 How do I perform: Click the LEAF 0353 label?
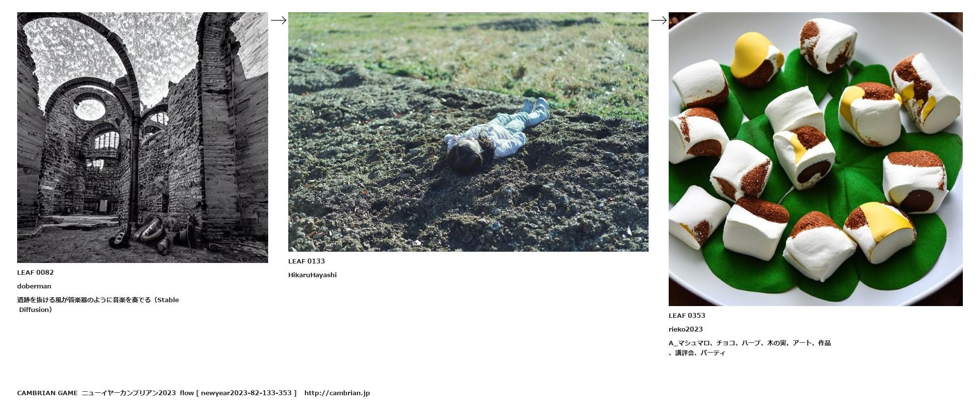(687, 315)
